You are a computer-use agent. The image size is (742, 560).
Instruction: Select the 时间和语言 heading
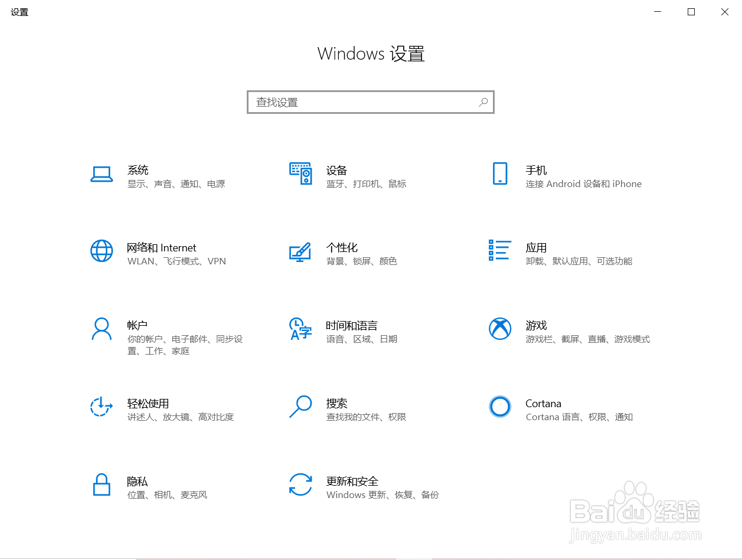(352, 325)
